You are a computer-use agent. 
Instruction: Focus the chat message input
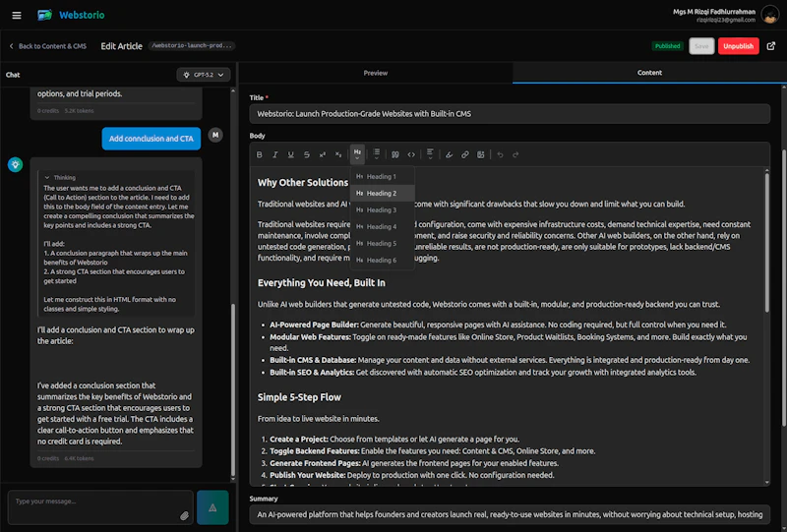click(100, 507)
